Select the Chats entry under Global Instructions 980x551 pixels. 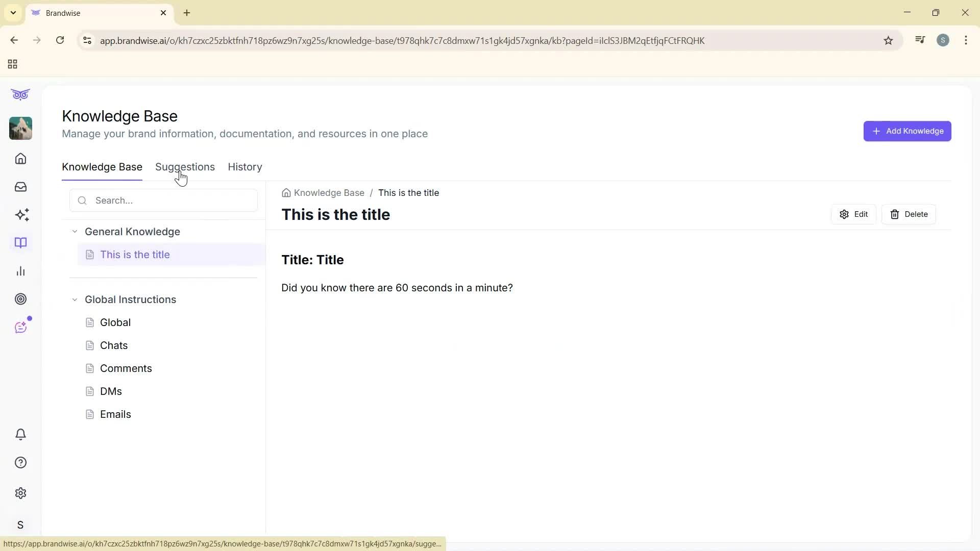pyautogui.click(x=114, y=345)
